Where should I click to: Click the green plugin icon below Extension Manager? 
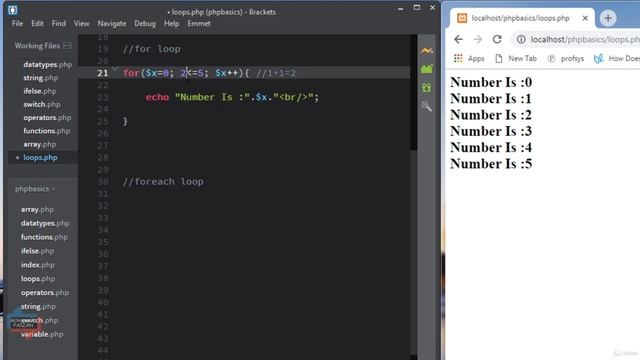[427, 87]
